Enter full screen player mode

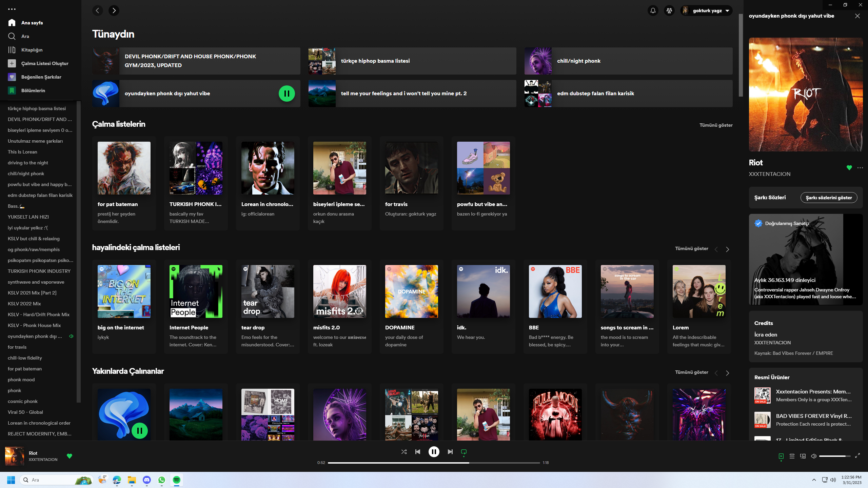coord(857,456)
